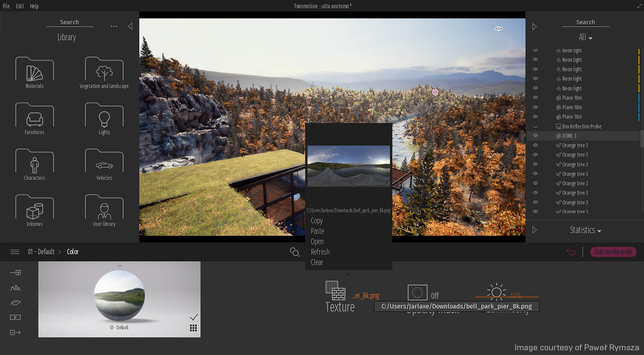
Task: Click the Quit media mode button
Action: (x=613, y=252)
